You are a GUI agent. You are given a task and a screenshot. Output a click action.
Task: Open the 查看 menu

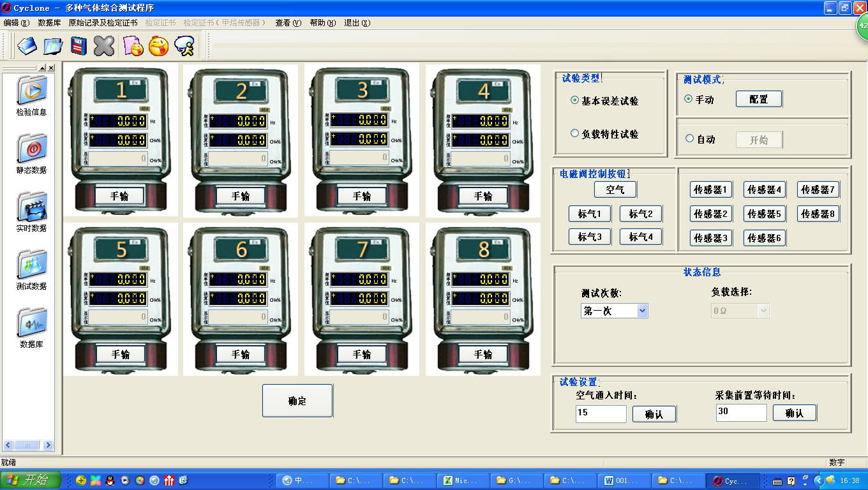pos(288,23)
